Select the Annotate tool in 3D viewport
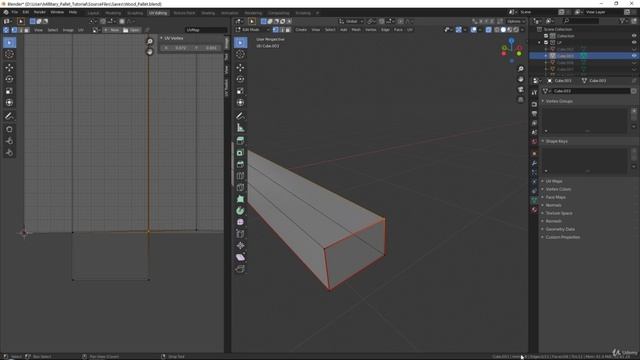The height and width of the screenshot is (360, 640). [241, 116]
